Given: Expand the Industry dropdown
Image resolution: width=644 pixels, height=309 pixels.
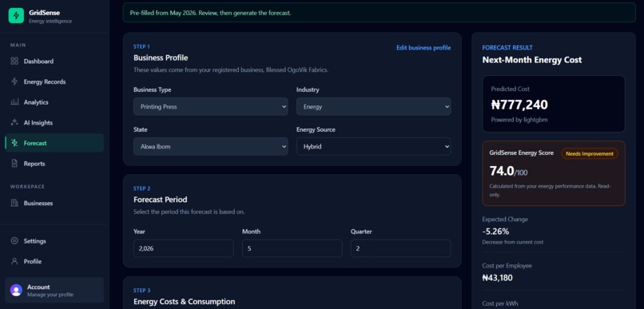Looking at the screenshot, I should tap(373, 107).
